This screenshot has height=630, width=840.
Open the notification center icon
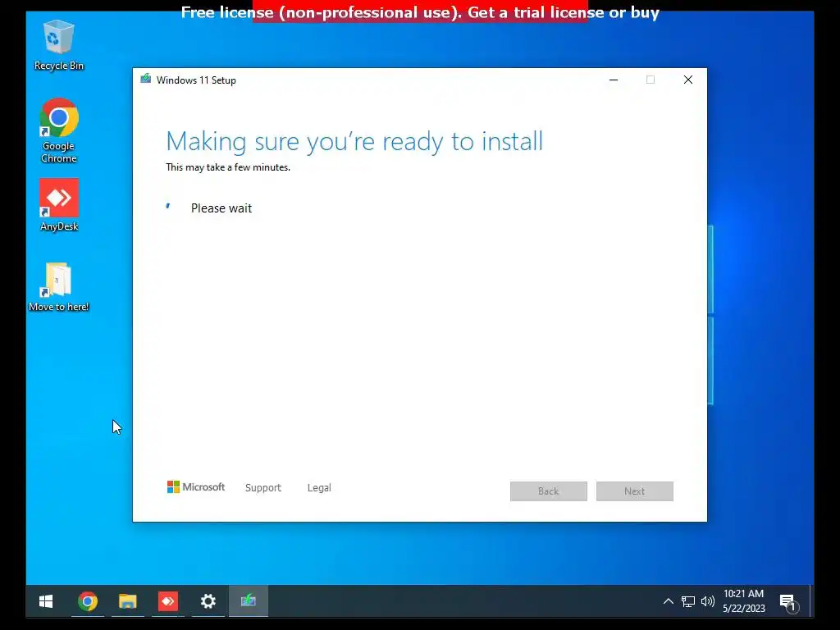click(x=788, y=602)
